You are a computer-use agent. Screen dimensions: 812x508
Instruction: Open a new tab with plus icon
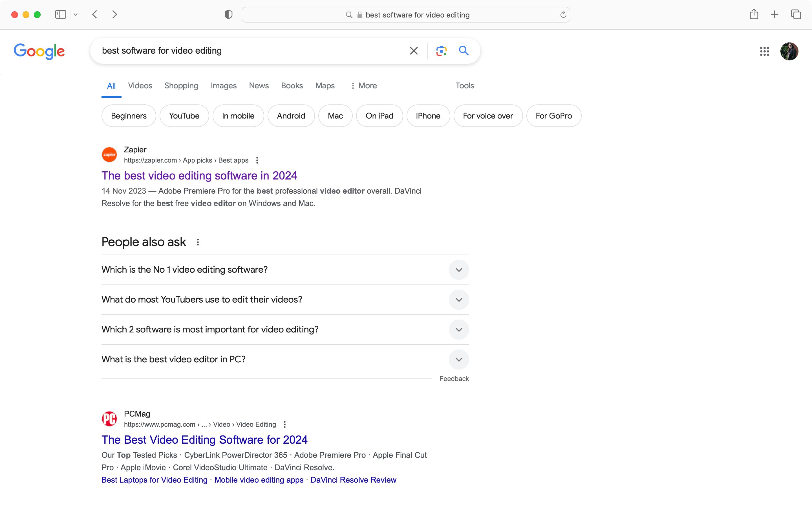coord(775,14)
